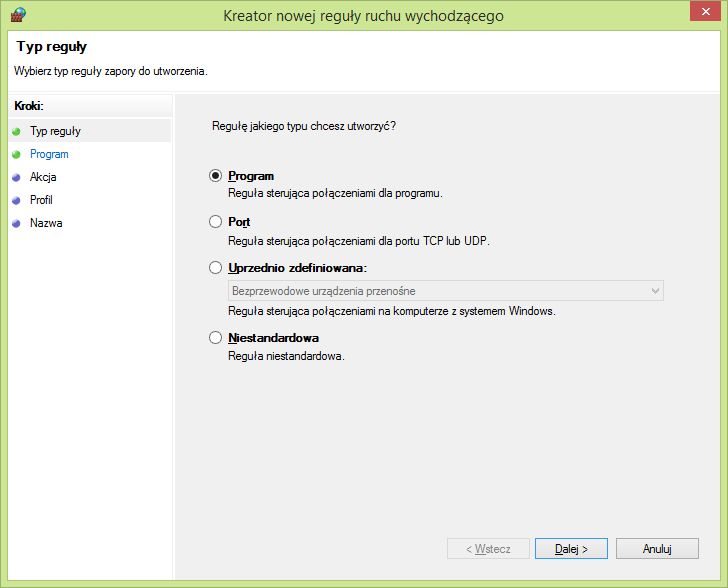Open the Program step in Kroki
Viewport: 728px width, 588px height.
coord(49,154)
